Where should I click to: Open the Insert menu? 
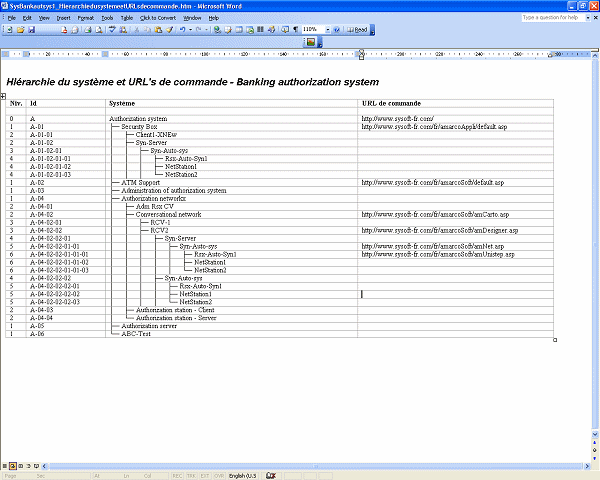[63, 18]
